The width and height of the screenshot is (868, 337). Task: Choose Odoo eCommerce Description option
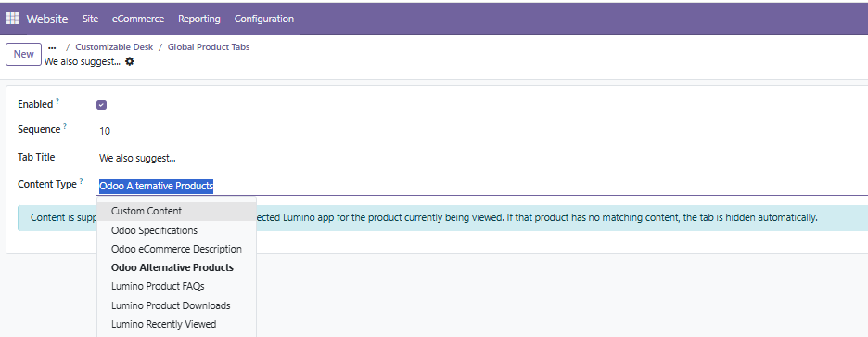click(x=176, y=249)
